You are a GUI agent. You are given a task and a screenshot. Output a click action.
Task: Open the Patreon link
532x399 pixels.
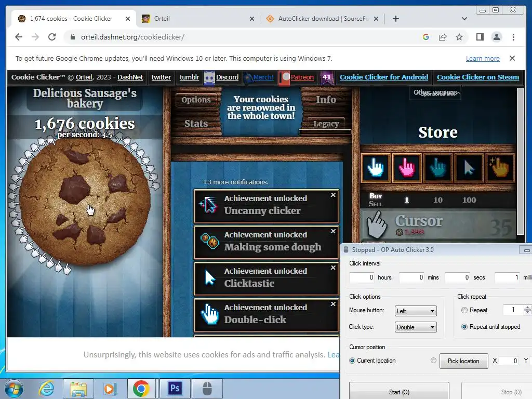[302, 77]
